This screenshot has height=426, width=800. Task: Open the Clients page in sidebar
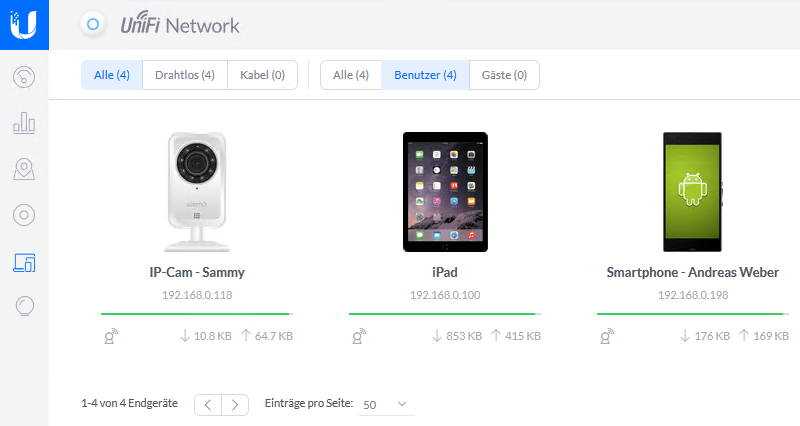point(24,262)
